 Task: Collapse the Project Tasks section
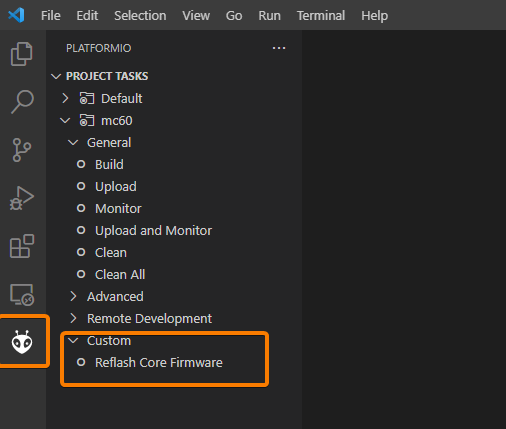pos(56,76)
